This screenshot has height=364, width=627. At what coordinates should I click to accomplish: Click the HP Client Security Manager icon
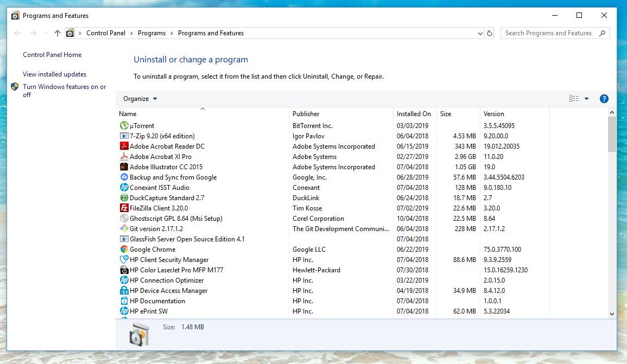coord(124,260)
